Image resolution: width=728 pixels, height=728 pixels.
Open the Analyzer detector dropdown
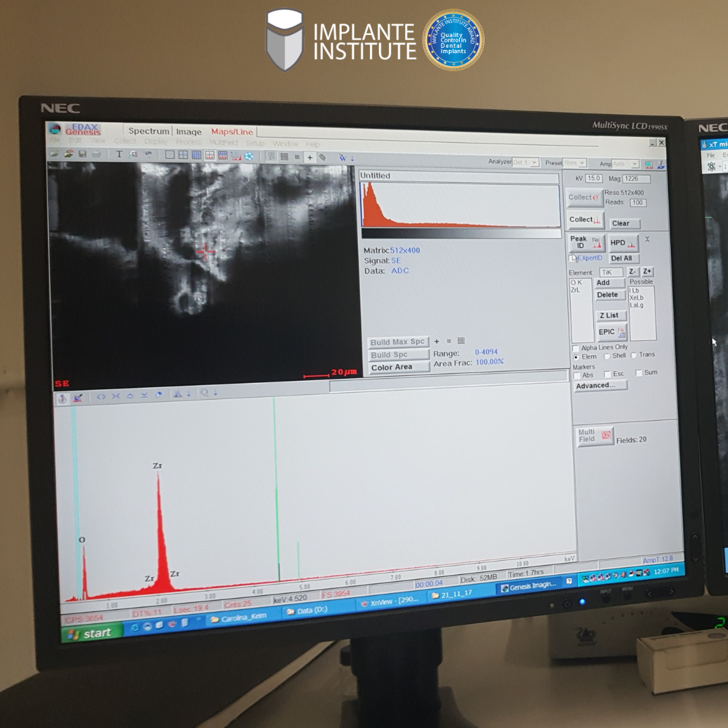526,162
